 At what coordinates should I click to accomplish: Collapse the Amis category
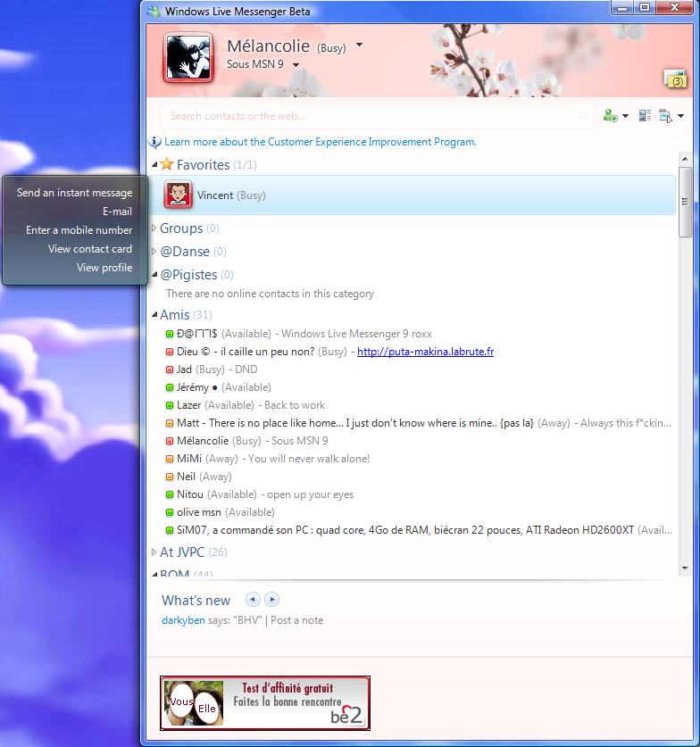pos(154,314)
